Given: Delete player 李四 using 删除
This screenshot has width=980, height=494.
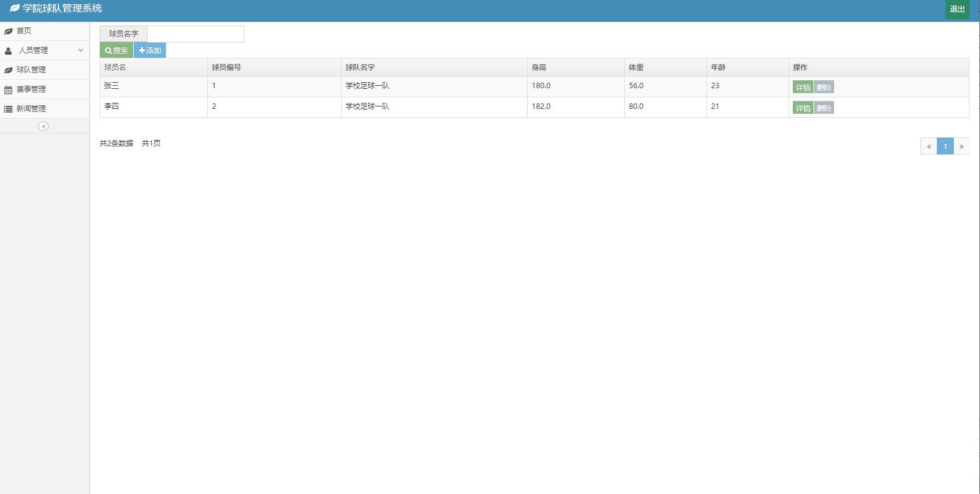Looking at the screenshot, I should click(824, 108).
